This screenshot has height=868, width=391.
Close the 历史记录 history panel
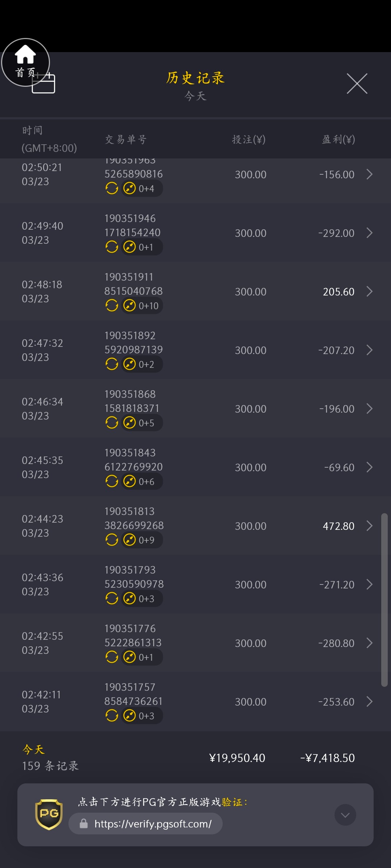point(357,84)
